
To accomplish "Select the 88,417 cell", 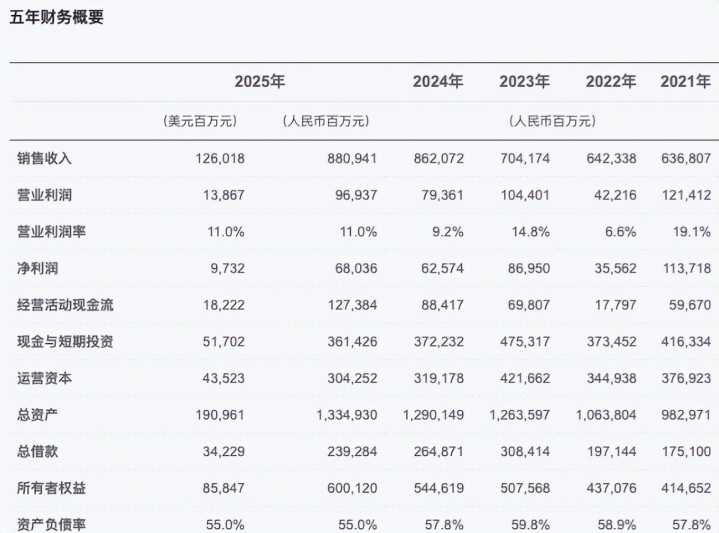I will click(x=442, y=305).
